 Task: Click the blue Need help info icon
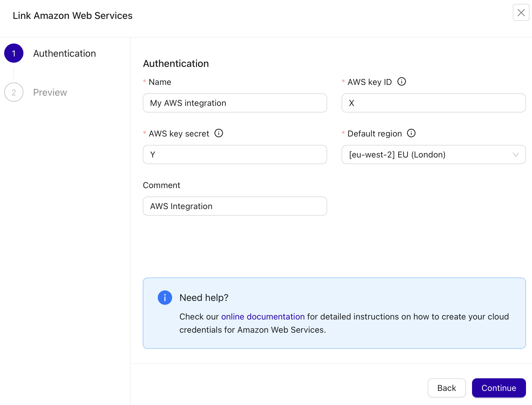(x=165, y=297)
